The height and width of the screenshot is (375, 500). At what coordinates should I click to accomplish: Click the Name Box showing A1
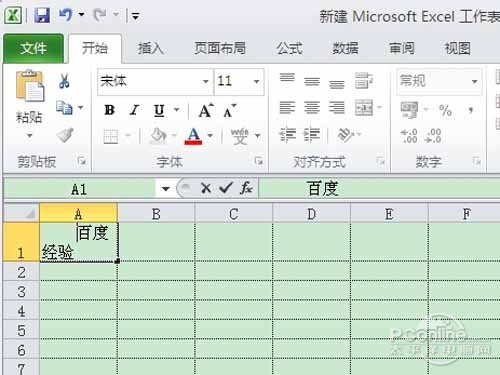(x=79, y=190)
